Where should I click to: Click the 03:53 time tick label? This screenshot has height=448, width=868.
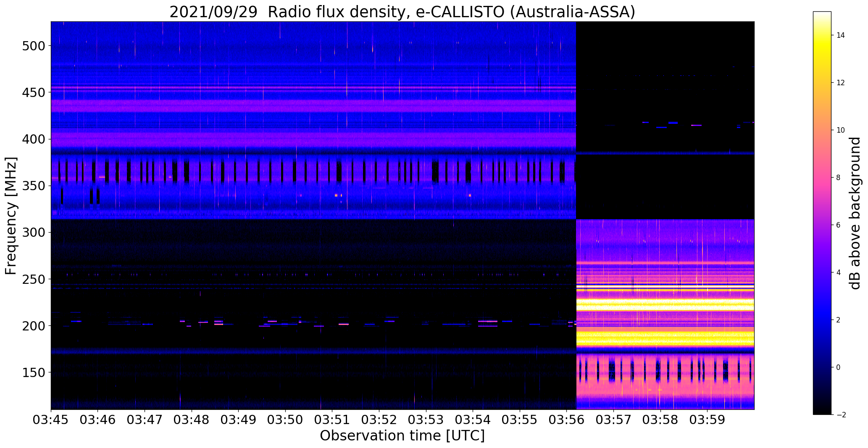tap(426, 420)
